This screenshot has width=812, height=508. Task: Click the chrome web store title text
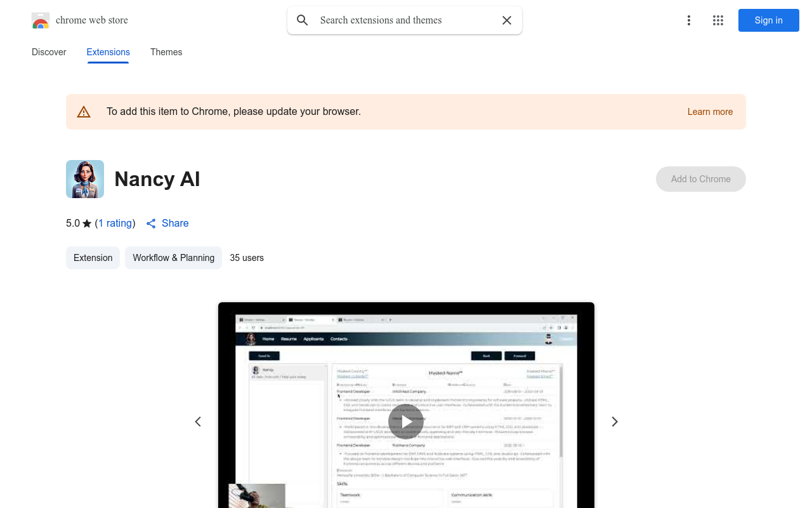[92, 20]
